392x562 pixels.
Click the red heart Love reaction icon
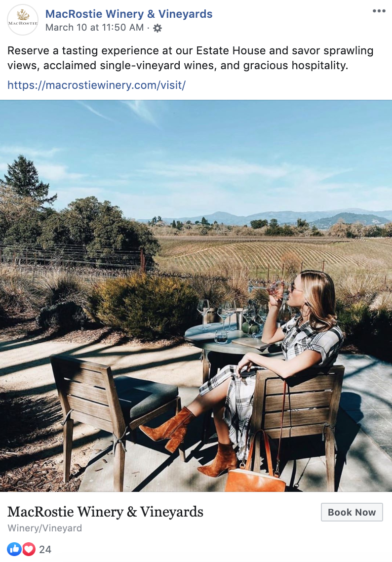pyautogui.click(x=29, y=549)
